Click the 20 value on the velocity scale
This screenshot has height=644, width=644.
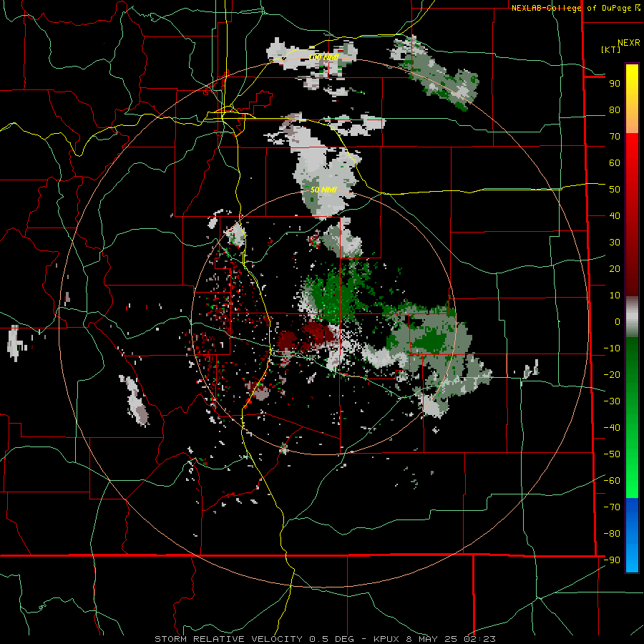coord(615,268)
